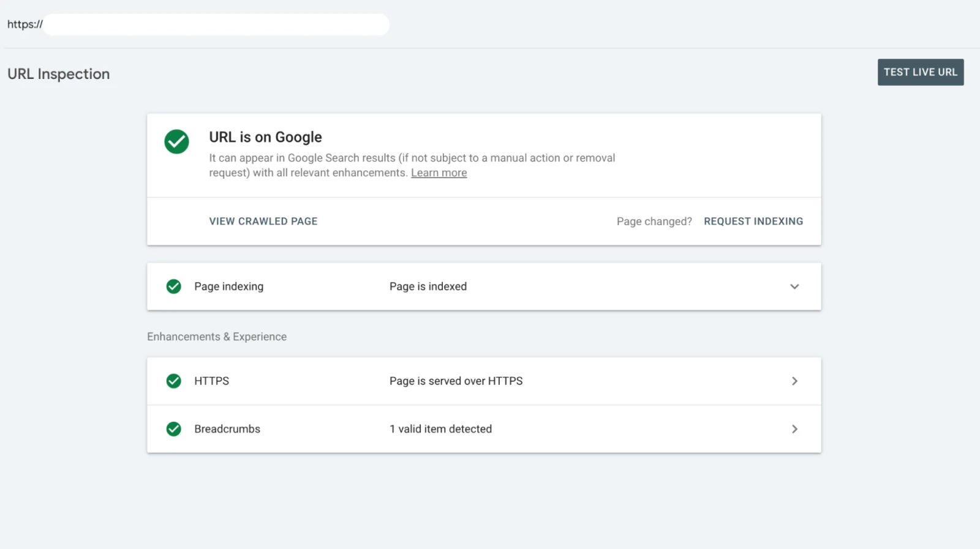Click the 'URL is on Google' heading
The width and height of the screenshot is (980, 549).
pos(265,137)
